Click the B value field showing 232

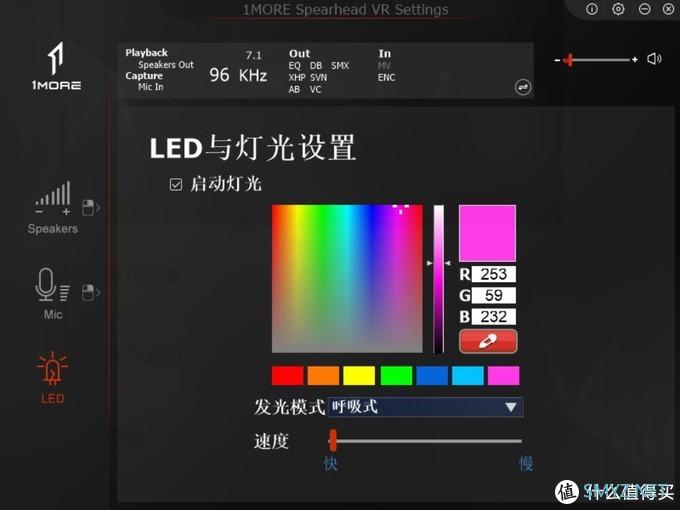coord(494,317)
